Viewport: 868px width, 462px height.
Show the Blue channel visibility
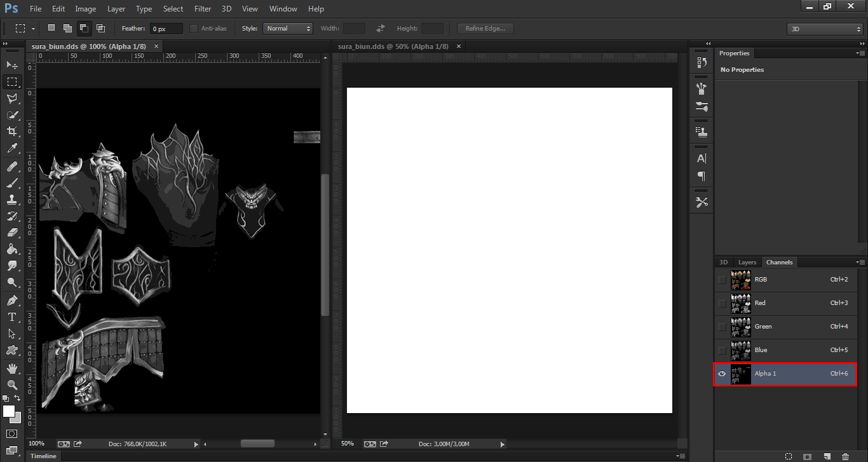click(x=722, y=350)
